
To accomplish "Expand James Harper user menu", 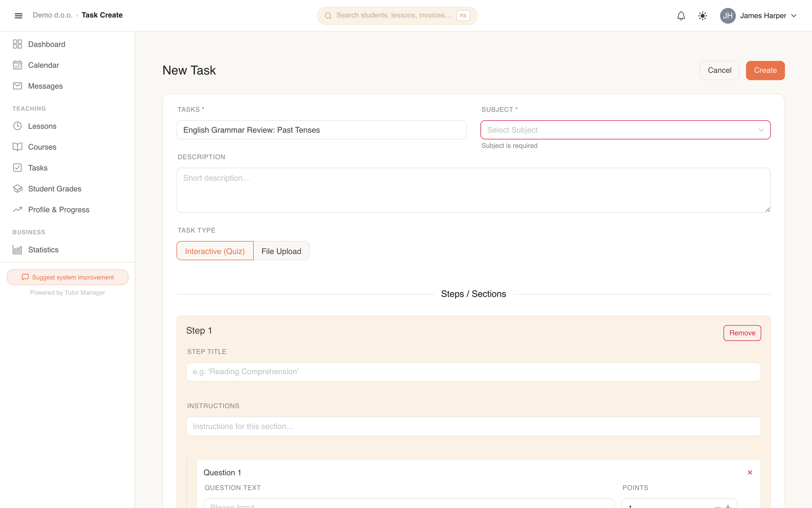I will [758, 16].
